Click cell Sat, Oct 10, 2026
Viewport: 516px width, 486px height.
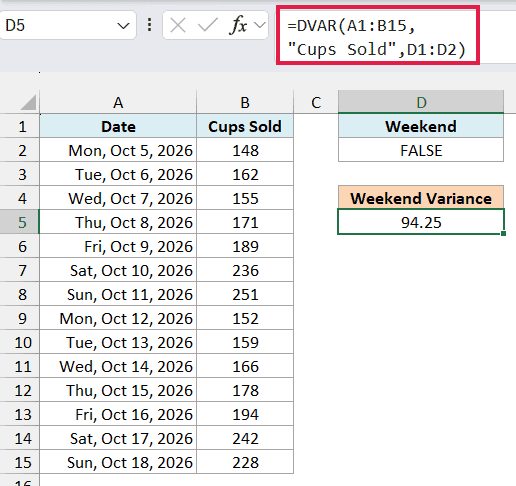pyautogui.click(x=118, y=270)
